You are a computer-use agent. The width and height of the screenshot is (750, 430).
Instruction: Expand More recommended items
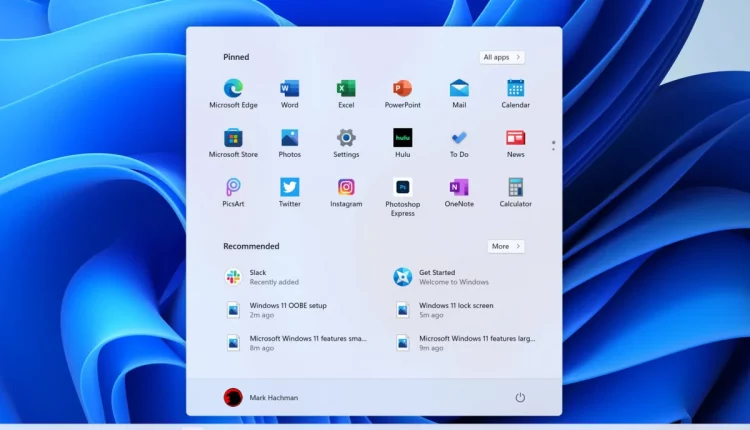506,246
